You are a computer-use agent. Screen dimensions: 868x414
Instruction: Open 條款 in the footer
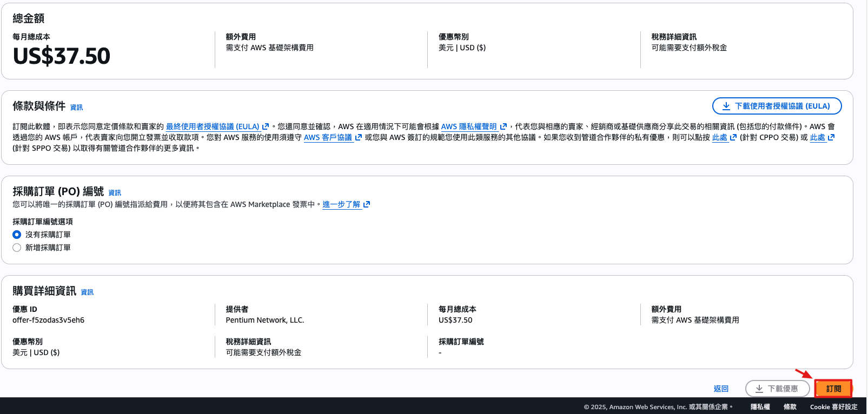click(790, 407)
